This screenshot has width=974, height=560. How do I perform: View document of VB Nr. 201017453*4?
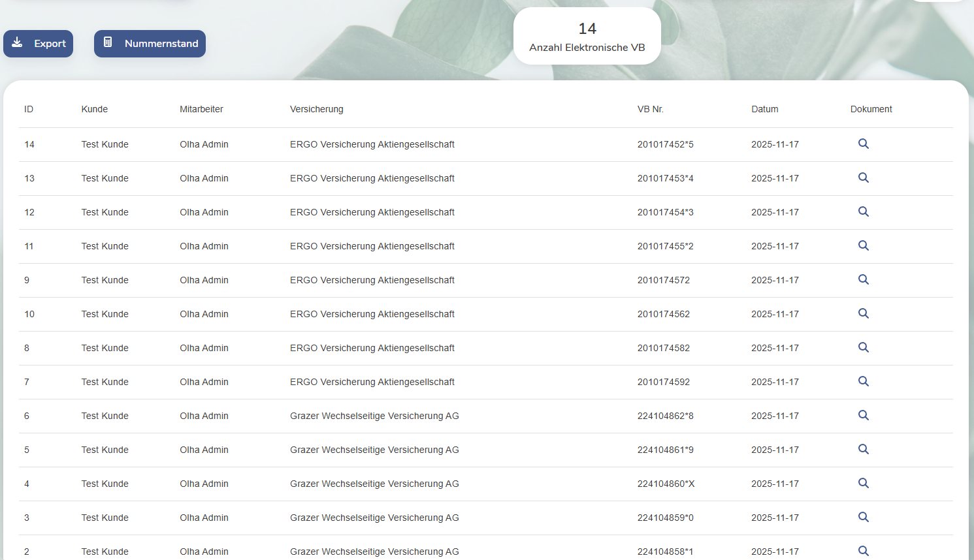click(x=863, y=178)
